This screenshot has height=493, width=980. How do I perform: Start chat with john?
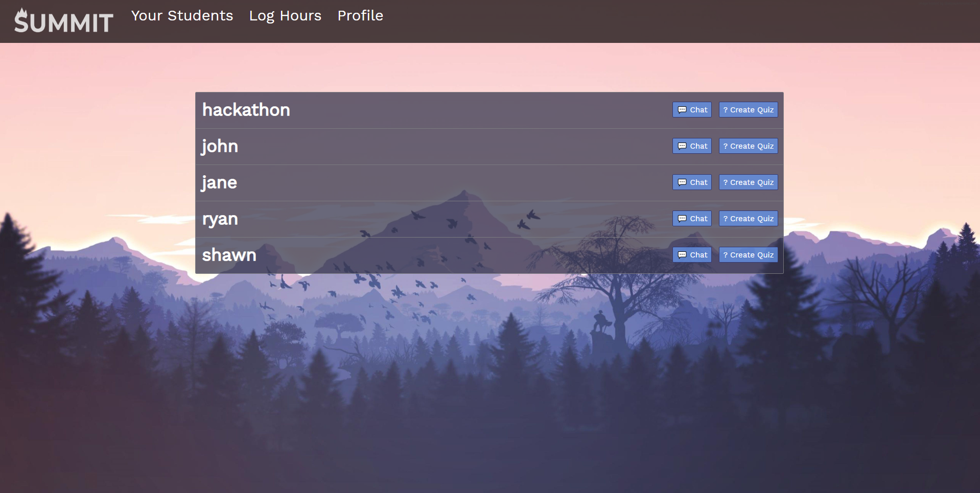(x=692, y=146)
